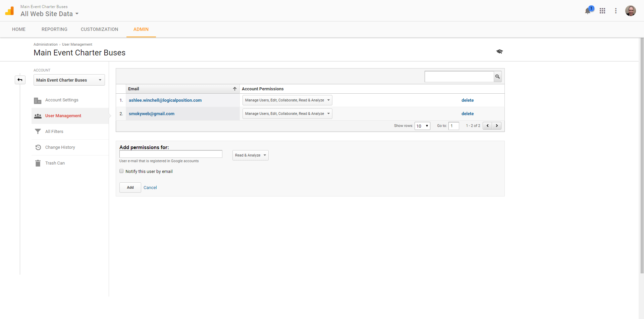Click the User Management people icon
The width and height of the screenshot is (644, 319).
[38, 116]
